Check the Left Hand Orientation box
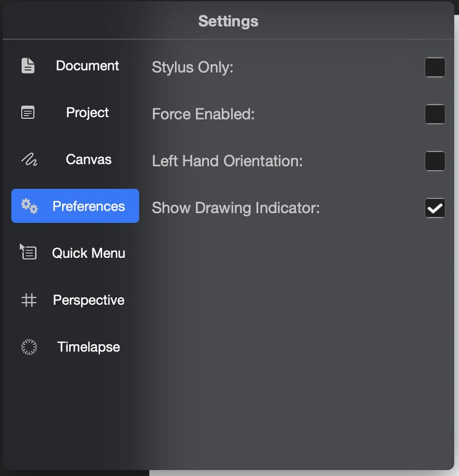 (435, 162)
